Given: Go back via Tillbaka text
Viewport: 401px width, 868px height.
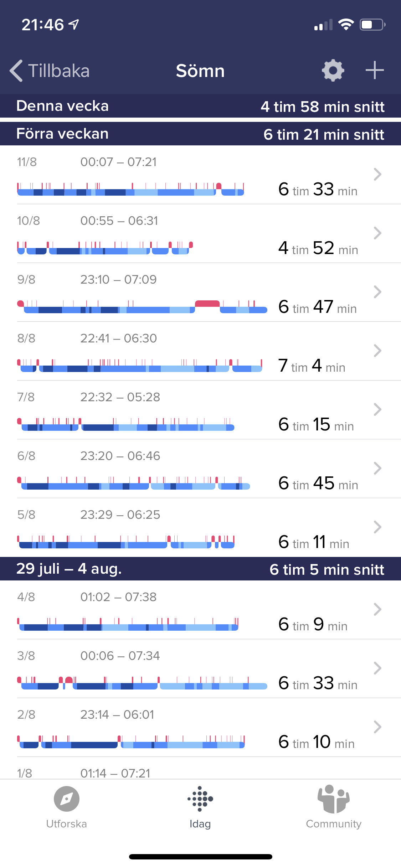Looking at the screenshot, I should [x=59, y=71].
